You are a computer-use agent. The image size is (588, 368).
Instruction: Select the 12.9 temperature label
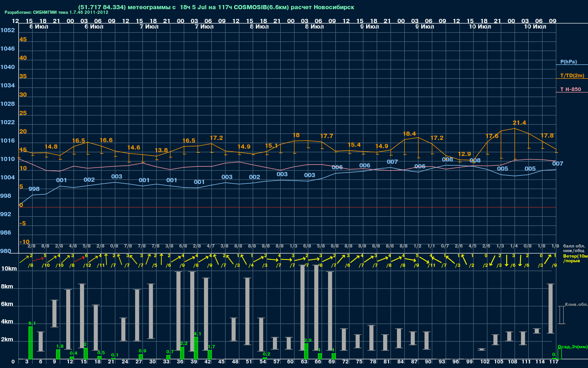click(464, 154)
